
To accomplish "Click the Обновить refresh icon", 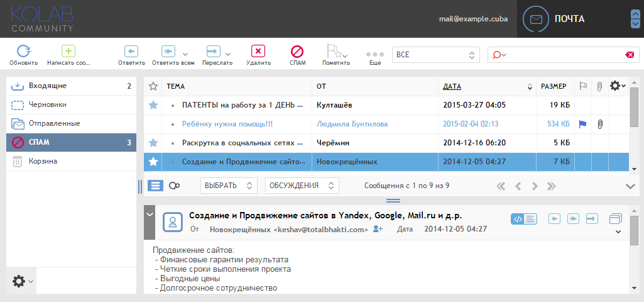I will 24,51.
